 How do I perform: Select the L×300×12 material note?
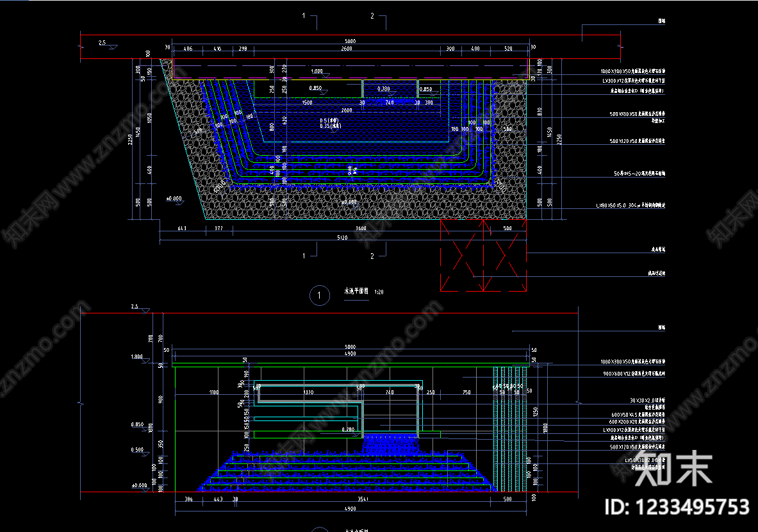tap(634, 81)
